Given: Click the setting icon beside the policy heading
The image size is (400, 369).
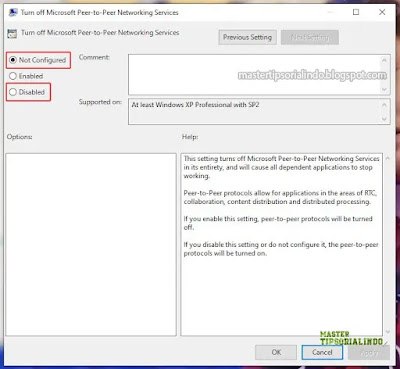Looking at the screenshot, I should point(12,33).
